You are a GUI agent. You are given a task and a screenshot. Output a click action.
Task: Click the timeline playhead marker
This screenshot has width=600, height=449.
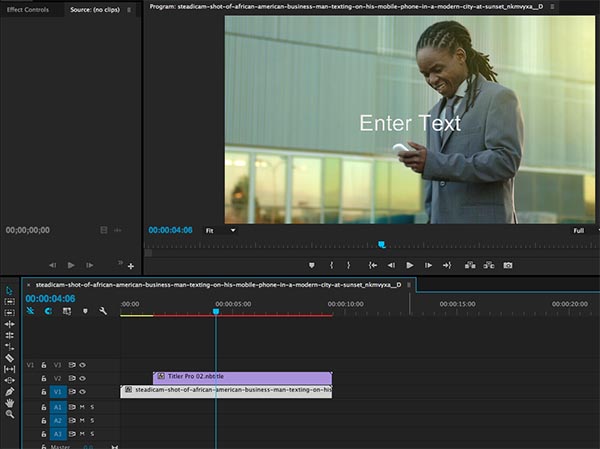pyautogui.click(x=215, y=312)
